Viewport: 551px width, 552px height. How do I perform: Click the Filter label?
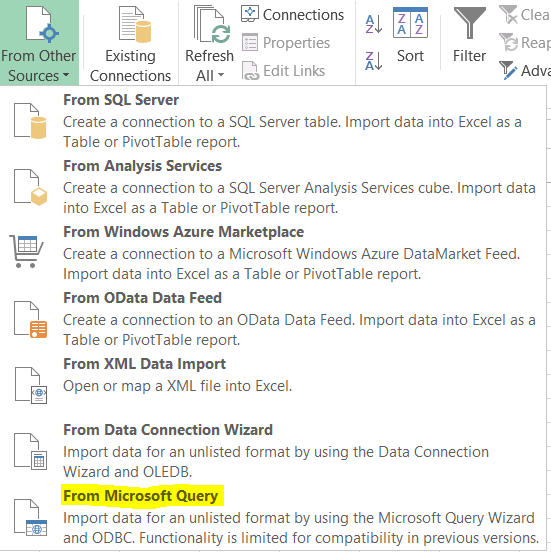[x=469, y=56]
